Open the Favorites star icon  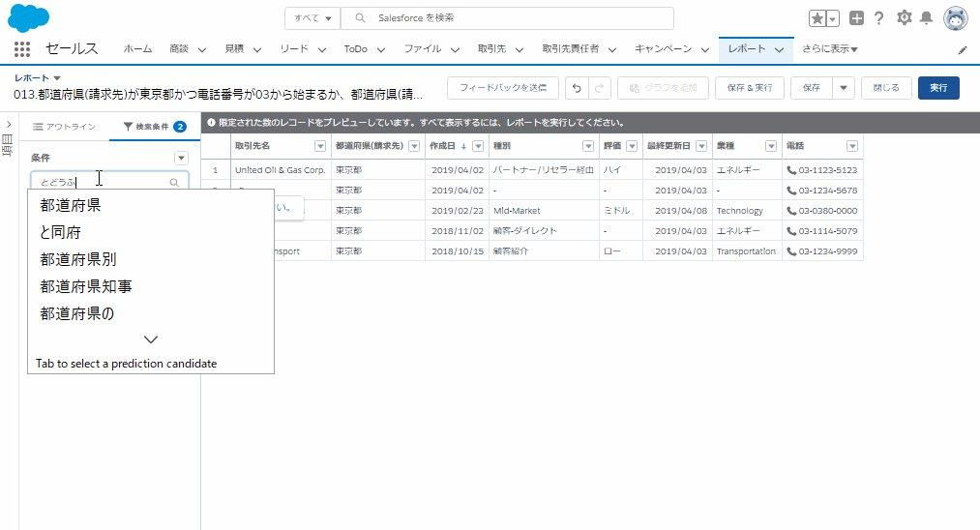click(x=817, y=18)
